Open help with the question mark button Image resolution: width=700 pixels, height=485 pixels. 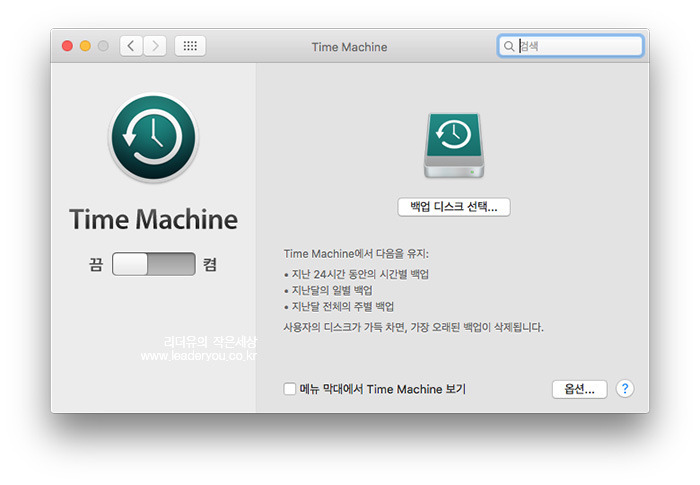pyautogui.click(x=625, y=389)
